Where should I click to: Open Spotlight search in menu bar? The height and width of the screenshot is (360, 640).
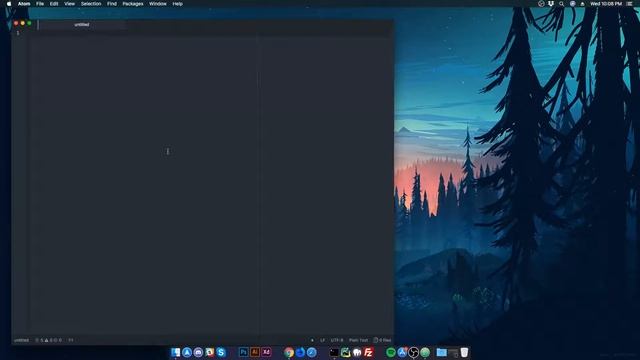561,4
